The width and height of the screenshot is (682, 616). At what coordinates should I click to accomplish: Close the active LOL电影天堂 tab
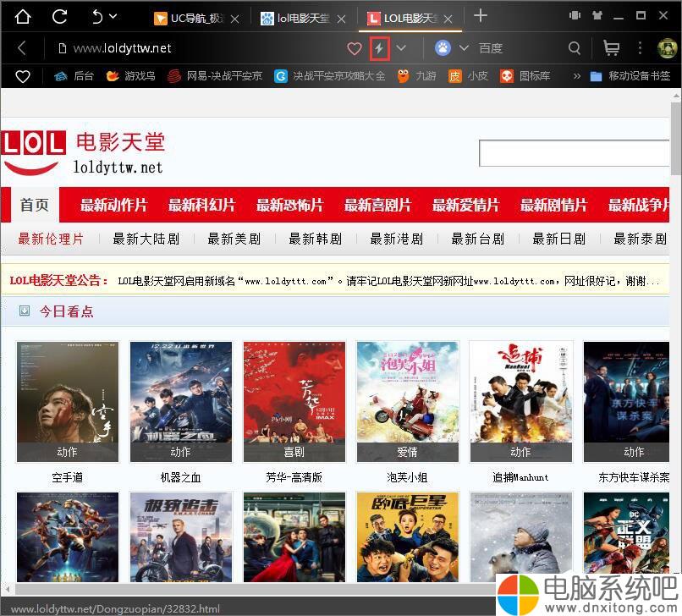448,19
